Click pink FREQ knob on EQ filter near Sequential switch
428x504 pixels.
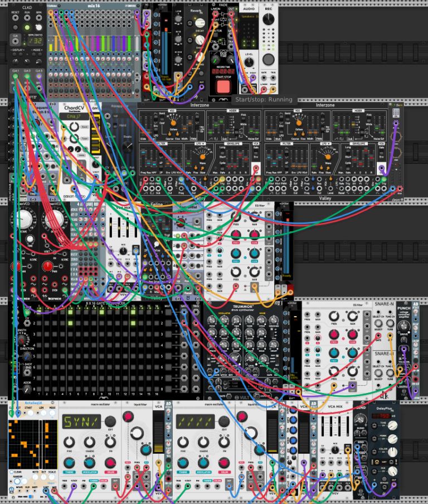[x=236, y=235]
